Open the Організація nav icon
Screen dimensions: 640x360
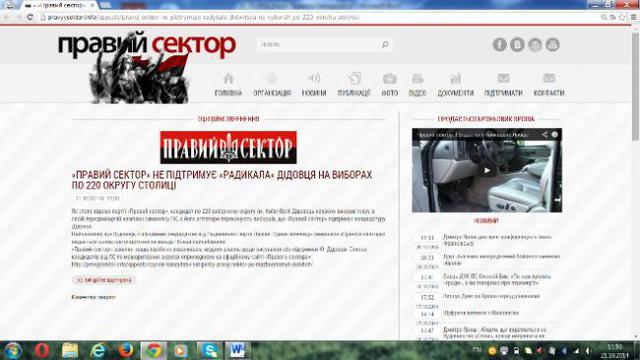272,78
